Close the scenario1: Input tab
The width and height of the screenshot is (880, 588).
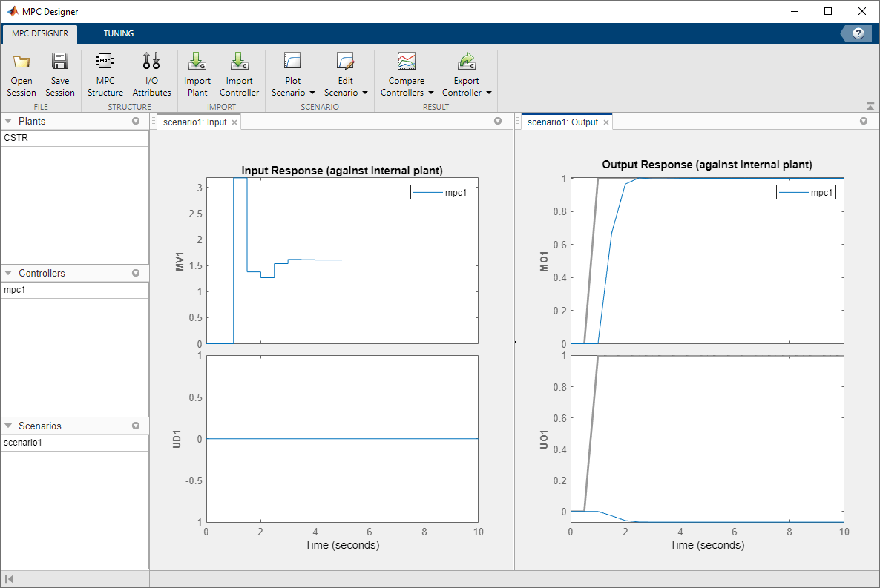(x=234, y=122)
